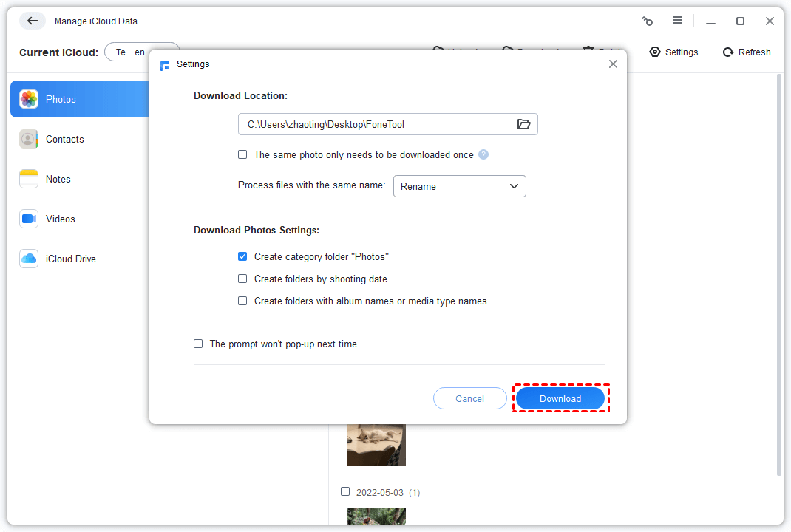Check The prompt won't pop-up next time
This screenshot has width=791, height=532.
(x=198, y=344)
